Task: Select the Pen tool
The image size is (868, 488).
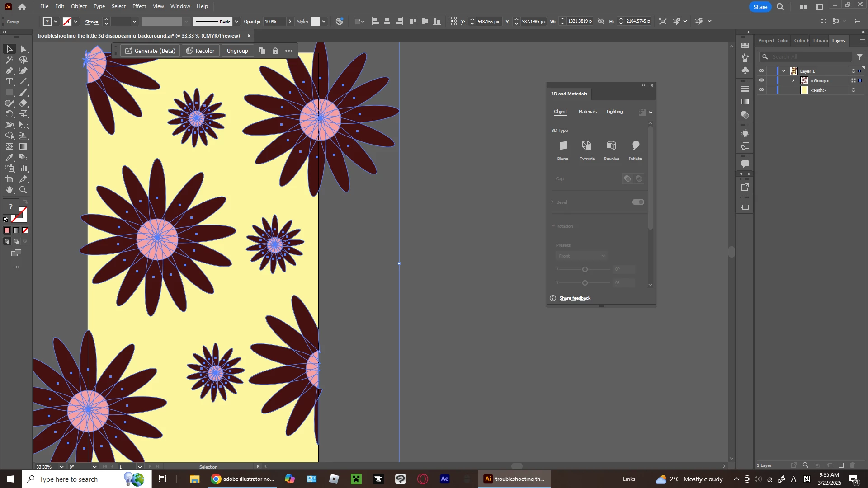Action: tap(9, 70)
